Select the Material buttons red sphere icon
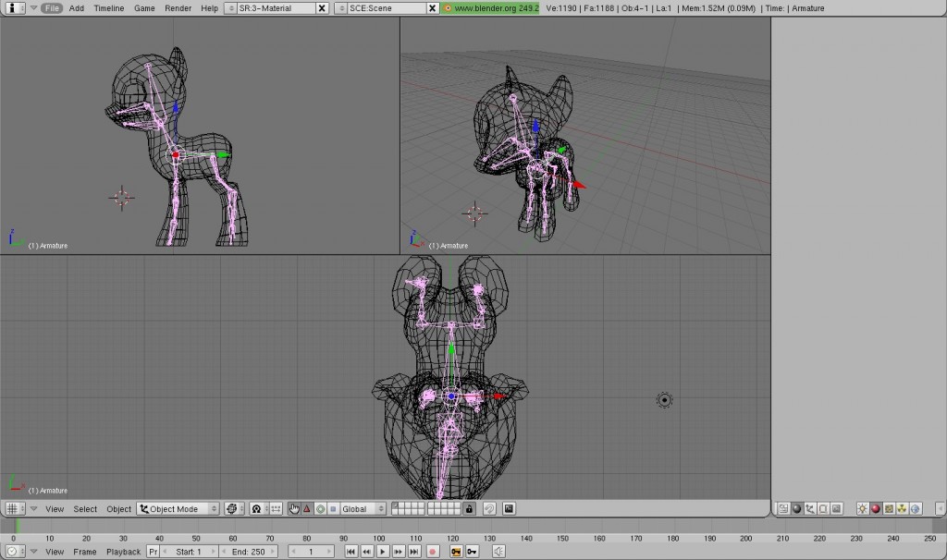 pos(877,508)
